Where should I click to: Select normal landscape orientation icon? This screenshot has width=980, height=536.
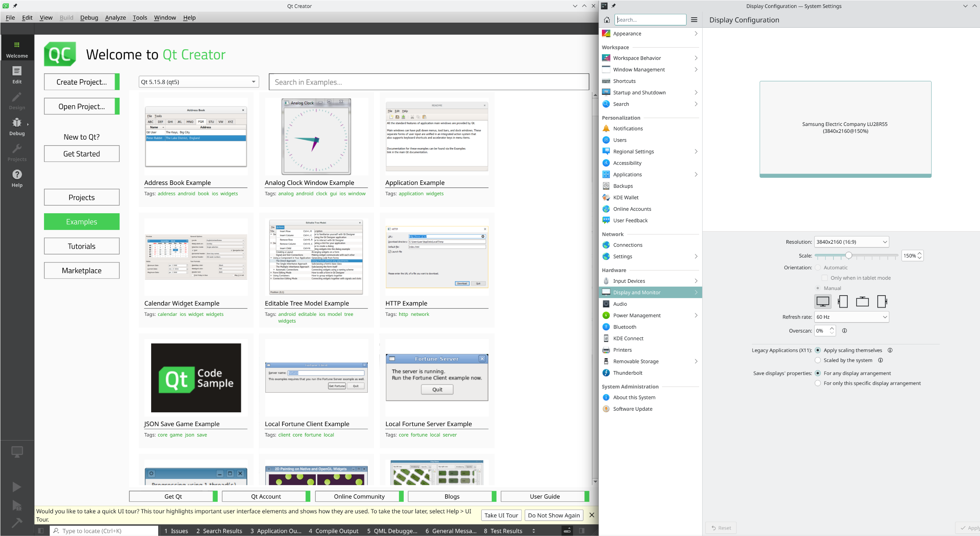(823, 301)
